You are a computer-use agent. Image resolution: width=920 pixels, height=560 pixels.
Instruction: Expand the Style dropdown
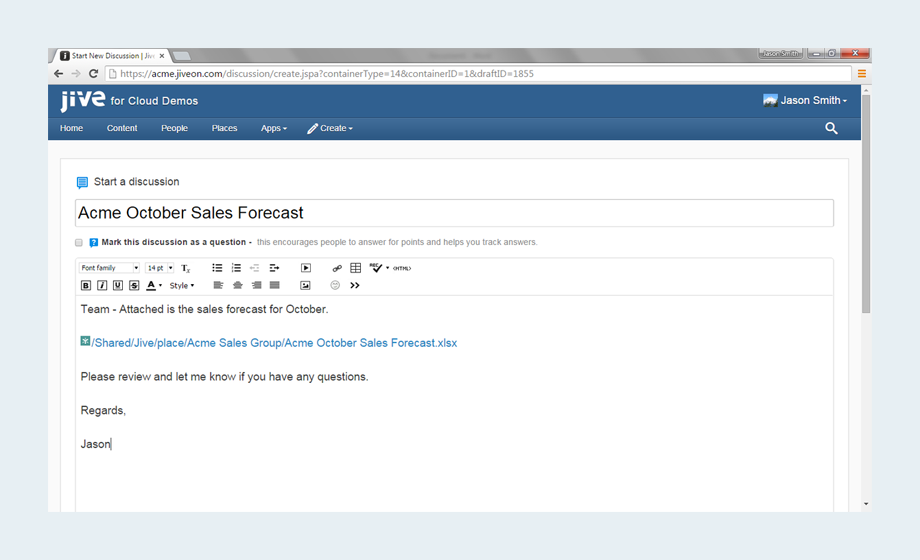click(x=182, y=286)
